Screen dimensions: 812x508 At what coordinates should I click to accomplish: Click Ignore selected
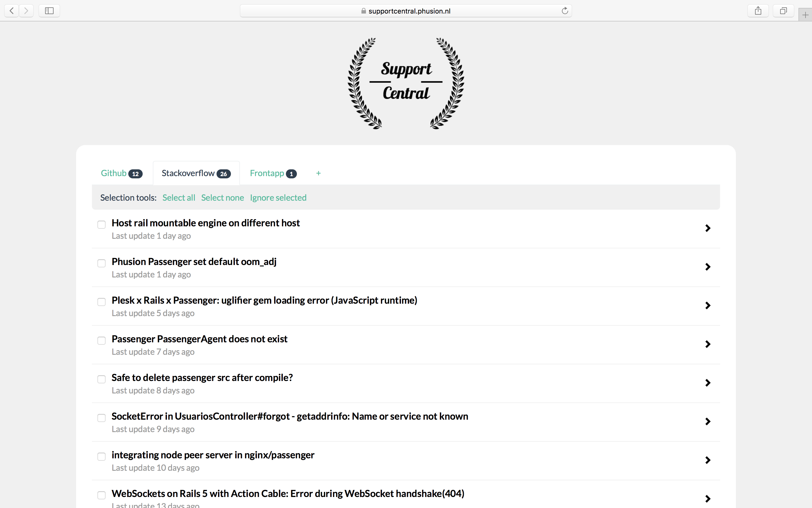click(278, 198)
